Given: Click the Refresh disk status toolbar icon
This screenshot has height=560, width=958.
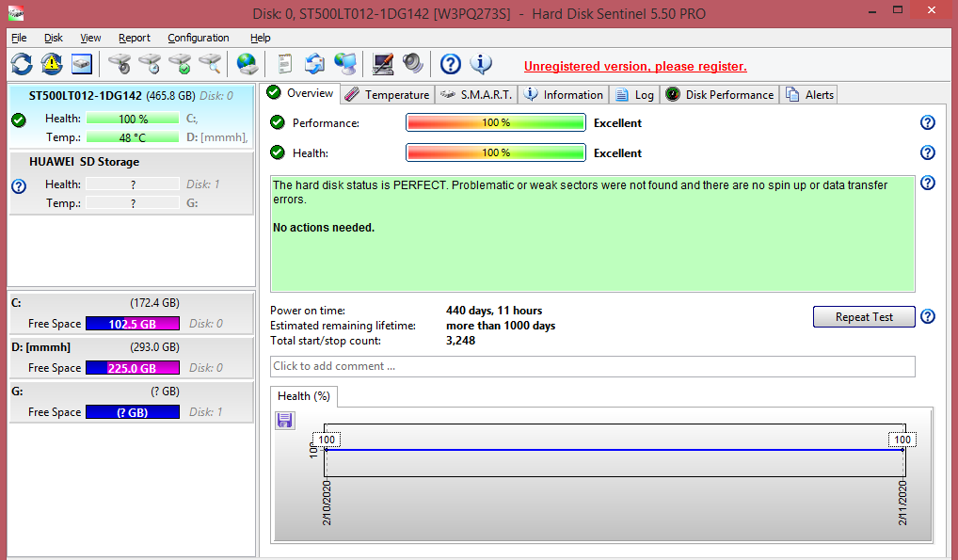Looking at the screenshot, I should tap(22, 64).
